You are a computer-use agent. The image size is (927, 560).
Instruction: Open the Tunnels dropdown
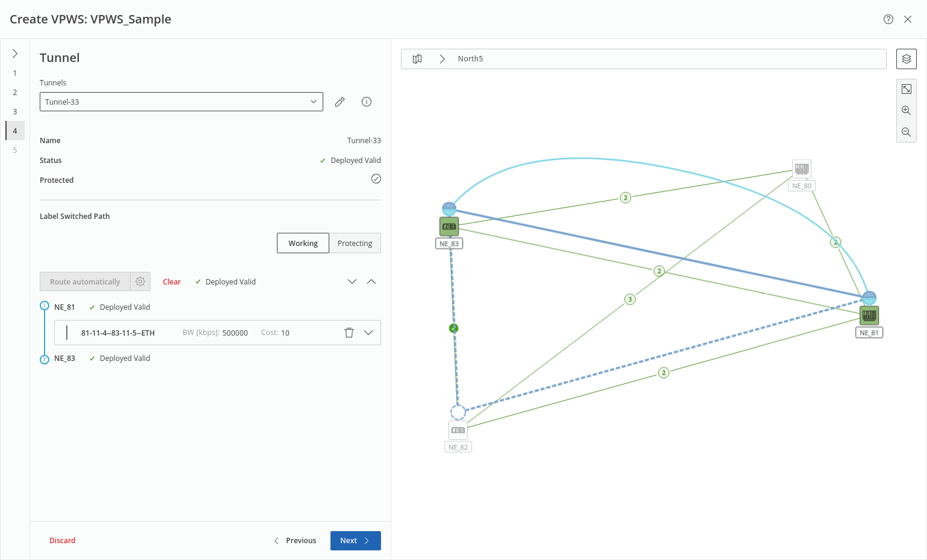[x=181, y=102]
